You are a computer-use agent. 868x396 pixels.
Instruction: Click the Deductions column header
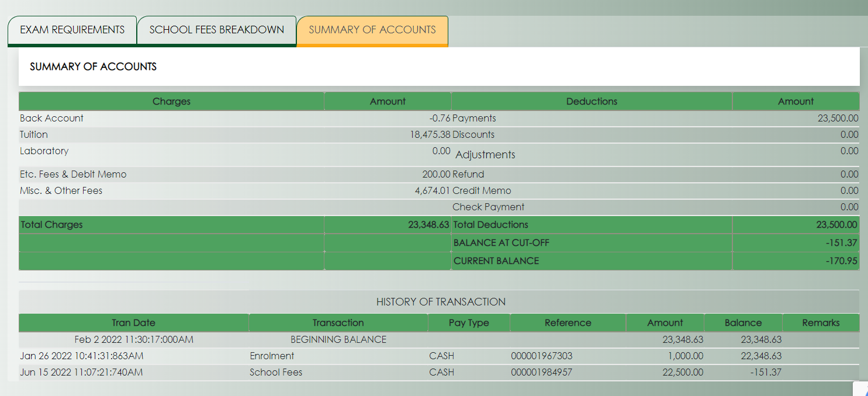coord(592,101)
